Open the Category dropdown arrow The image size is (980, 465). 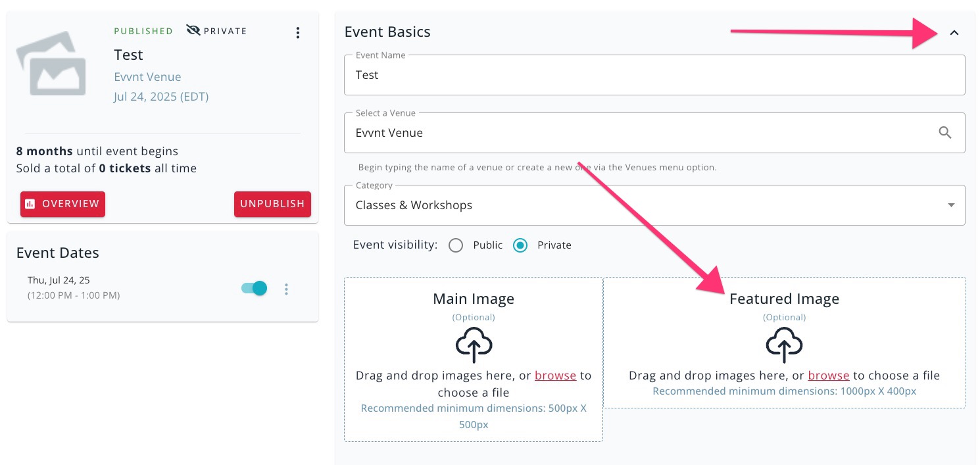[951, 205]
